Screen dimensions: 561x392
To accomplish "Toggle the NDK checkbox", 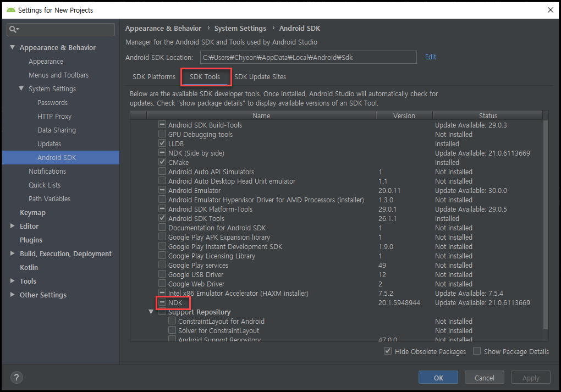I will pyautogui.click(x=162, y=302).
